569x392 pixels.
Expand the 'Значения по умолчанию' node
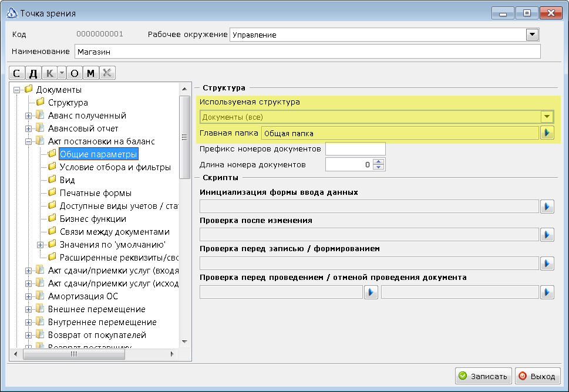coord(41,245)
